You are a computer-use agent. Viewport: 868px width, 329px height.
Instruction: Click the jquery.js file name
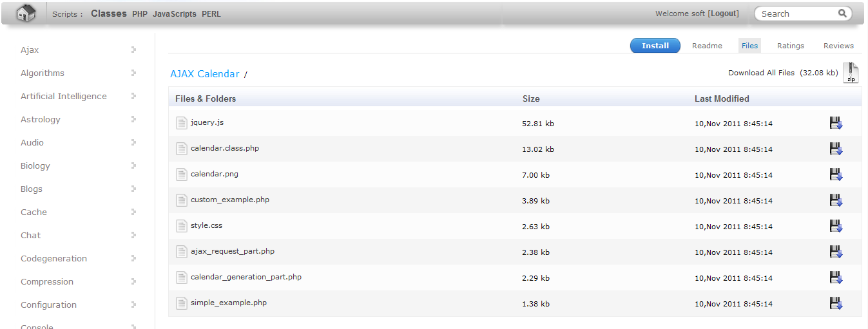(x=207, y=122)
